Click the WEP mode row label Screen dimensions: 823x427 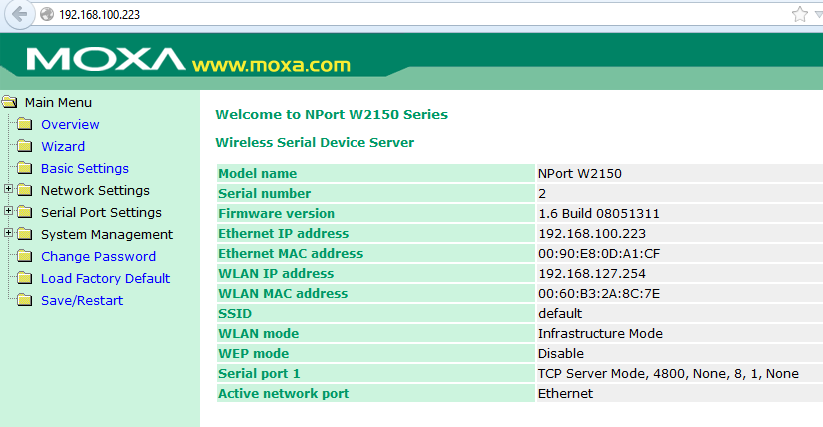pyautogui.click(x=254, y=354)
